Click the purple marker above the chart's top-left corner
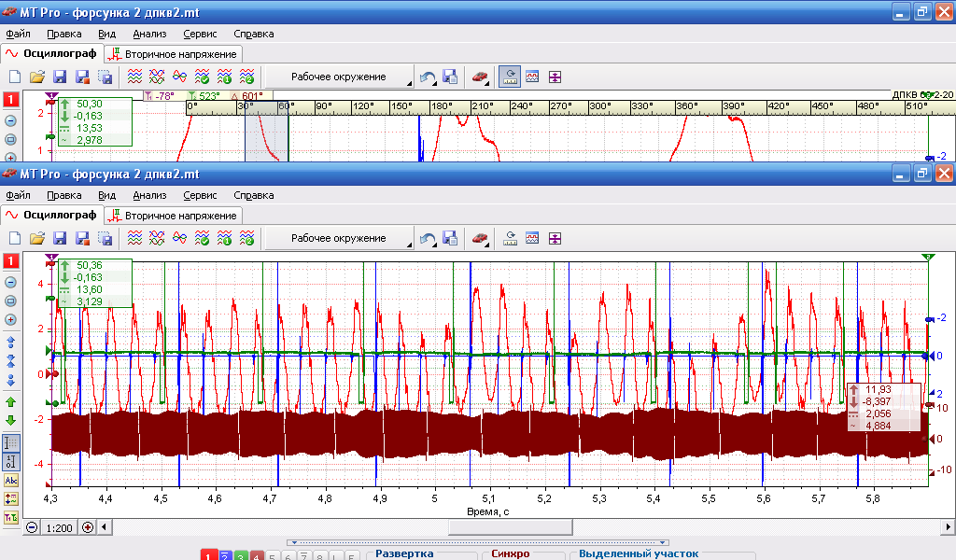Viewport: 956px width, 560px height. coord(52,258)
